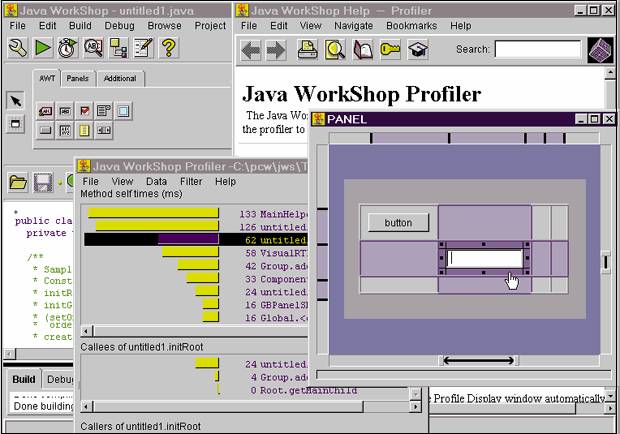Click the wrench Build icon
Viewport: 620px width, 434px height.
(x=17, y=48)
